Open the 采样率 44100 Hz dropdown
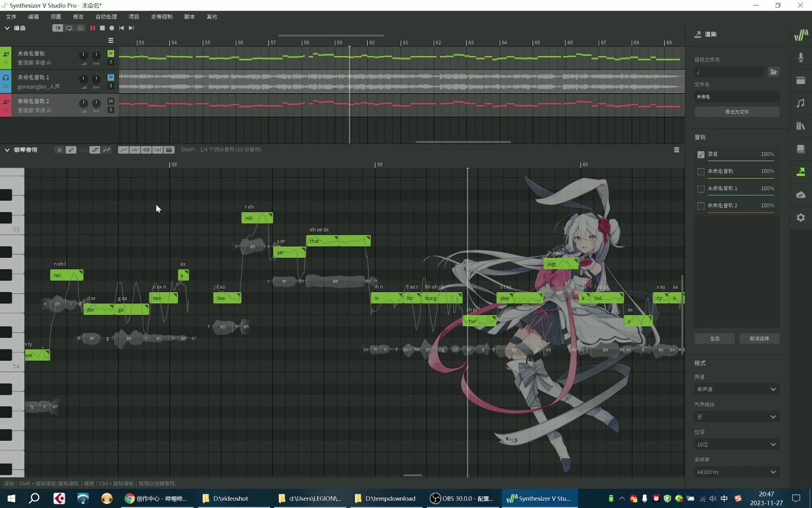The height and width of the screenshot is (508, 812). [x=737, y=472]
